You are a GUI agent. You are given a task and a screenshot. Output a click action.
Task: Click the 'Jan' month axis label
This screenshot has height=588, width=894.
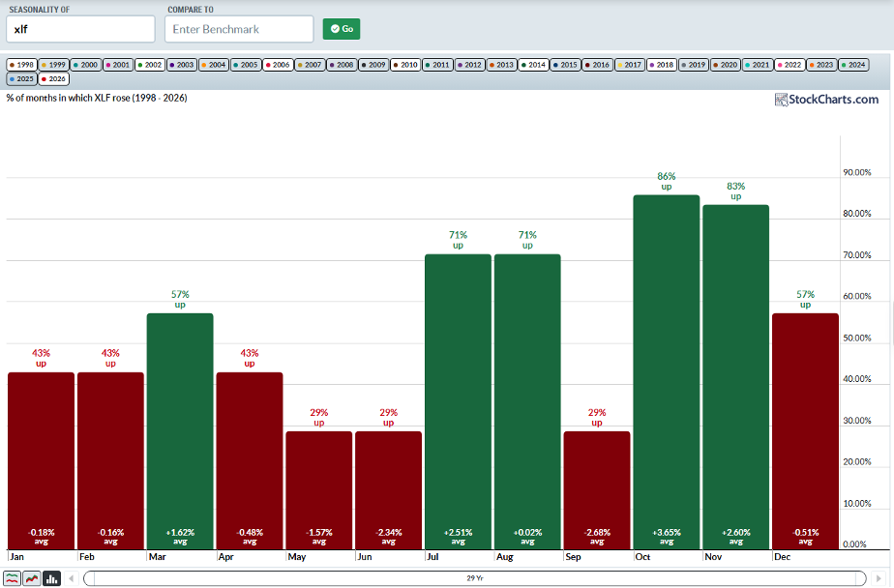click(x=17, y=557)
